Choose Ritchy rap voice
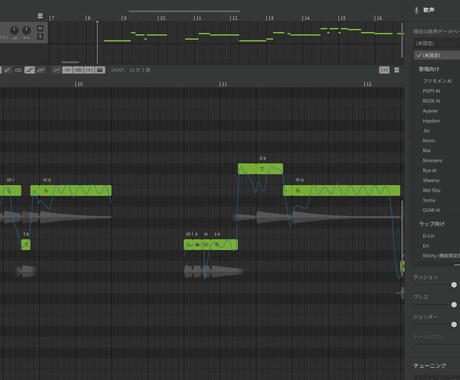This screenshot has height=380, width=460. 441,256
